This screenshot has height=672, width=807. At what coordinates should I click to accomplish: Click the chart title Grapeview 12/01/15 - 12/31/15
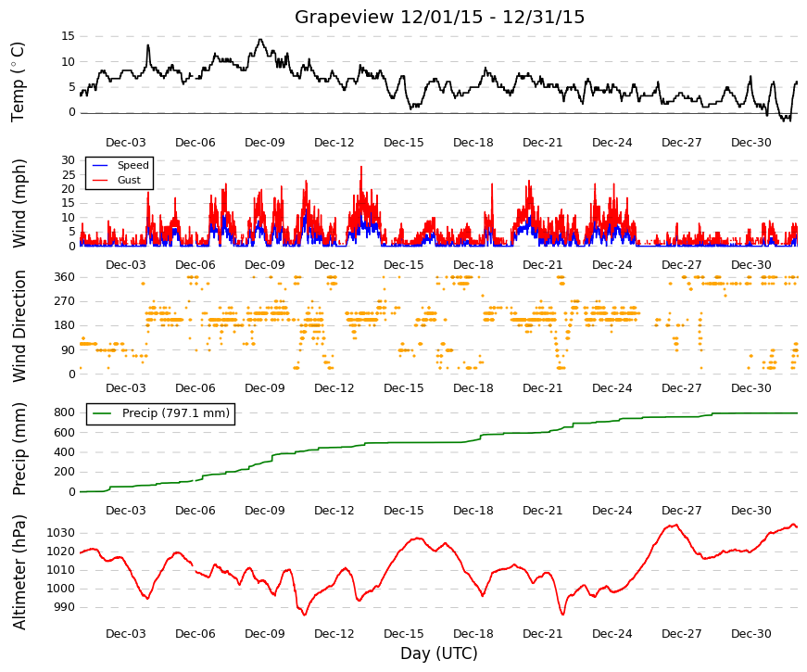point(439,17)
